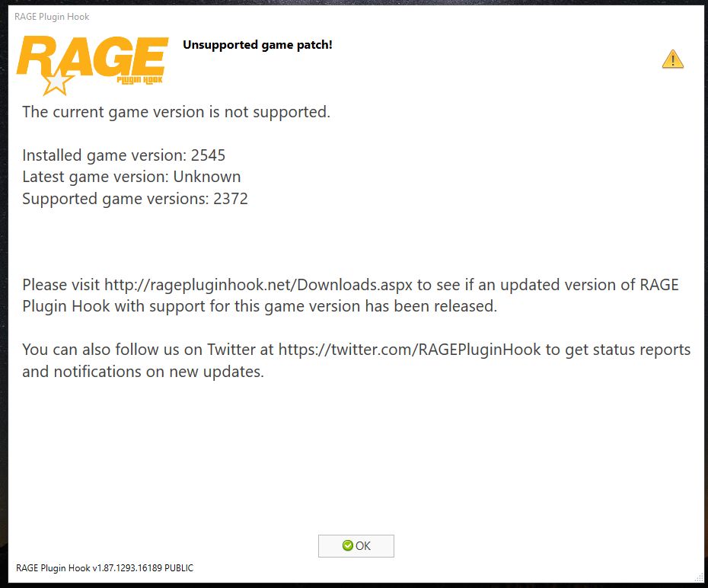Click the small 'Plugin Hook' text in logo
708x588 pixels.
[x=139, y=80]
